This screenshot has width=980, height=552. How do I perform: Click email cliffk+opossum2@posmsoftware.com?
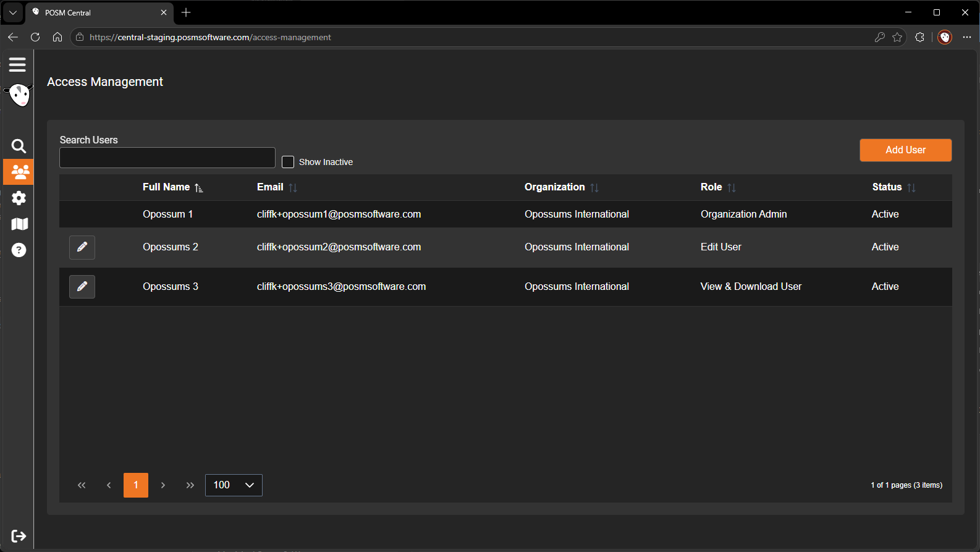point(339,247)
